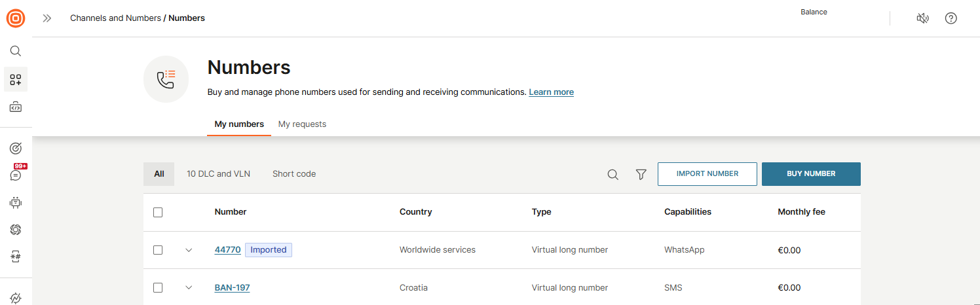Image resolution: width=980 pixels, height=305 pixels.
Task: Filter by 10 DLC and VLN
Action: (218, 174)
